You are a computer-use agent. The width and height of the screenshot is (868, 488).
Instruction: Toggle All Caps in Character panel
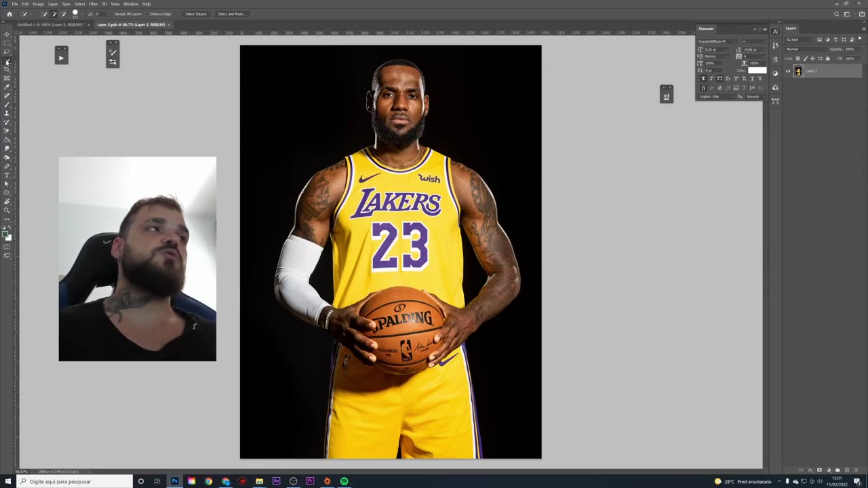coord(719,79)
